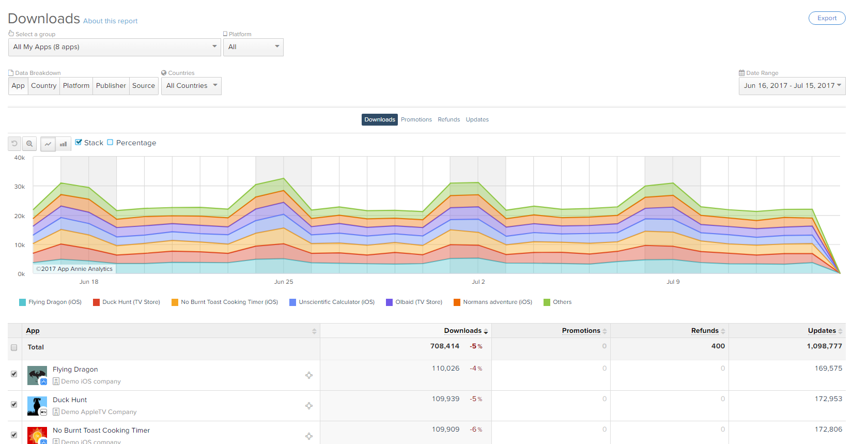Uncheck the Stack checkbox
The image size is (868, 444).
point(79,142)
